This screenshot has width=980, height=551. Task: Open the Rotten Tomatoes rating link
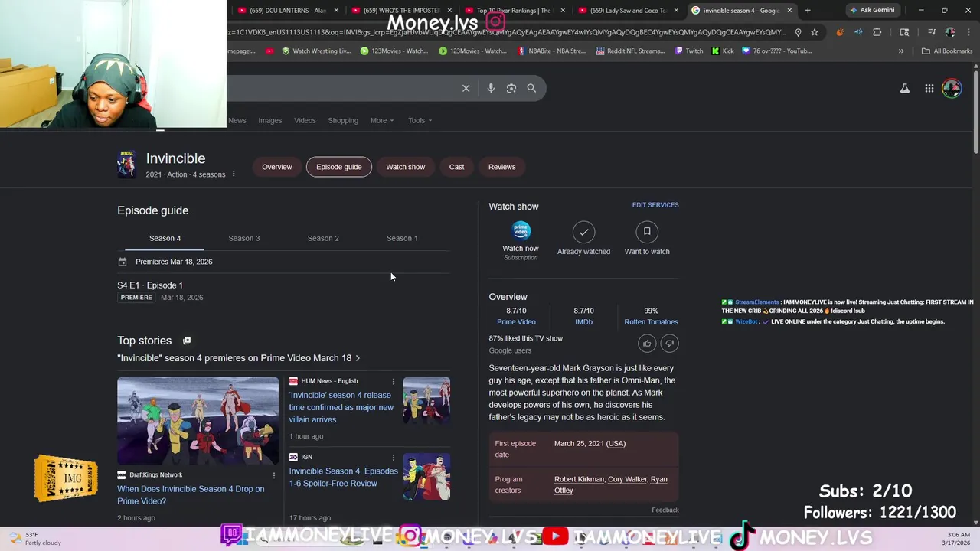[652, 322]
